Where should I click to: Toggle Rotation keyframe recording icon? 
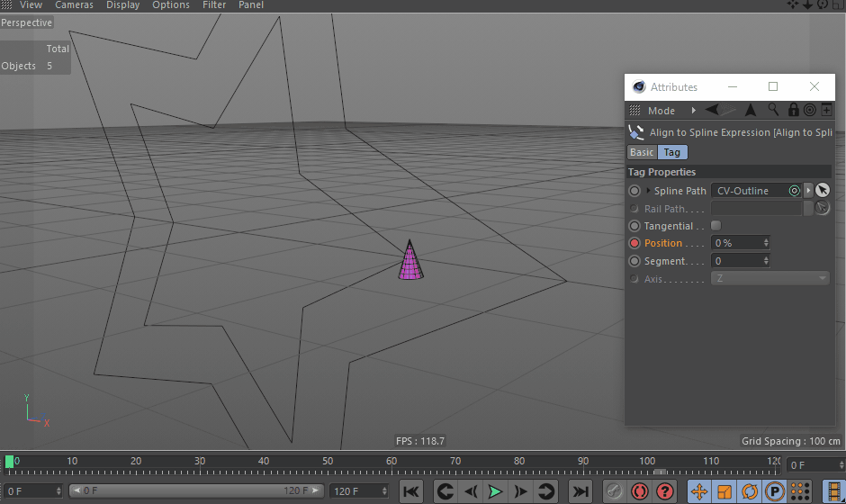(x=750, y=491)
